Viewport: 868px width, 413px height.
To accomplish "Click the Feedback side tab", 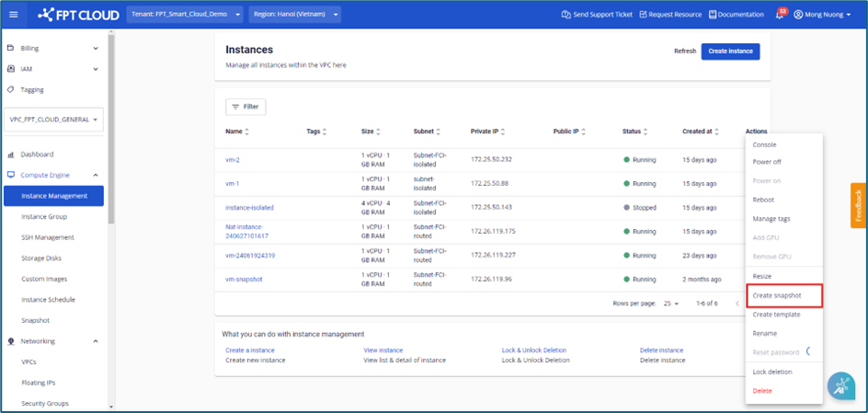I will [x=859, y=206].
